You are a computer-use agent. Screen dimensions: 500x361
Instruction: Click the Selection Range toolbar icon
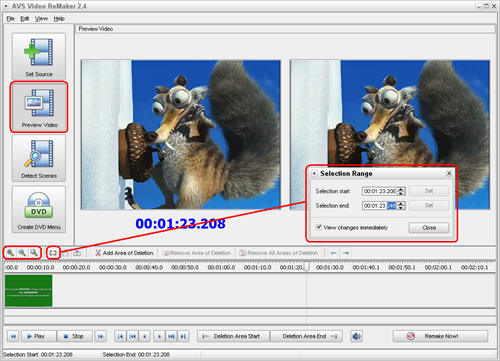[x=53, y=253]
